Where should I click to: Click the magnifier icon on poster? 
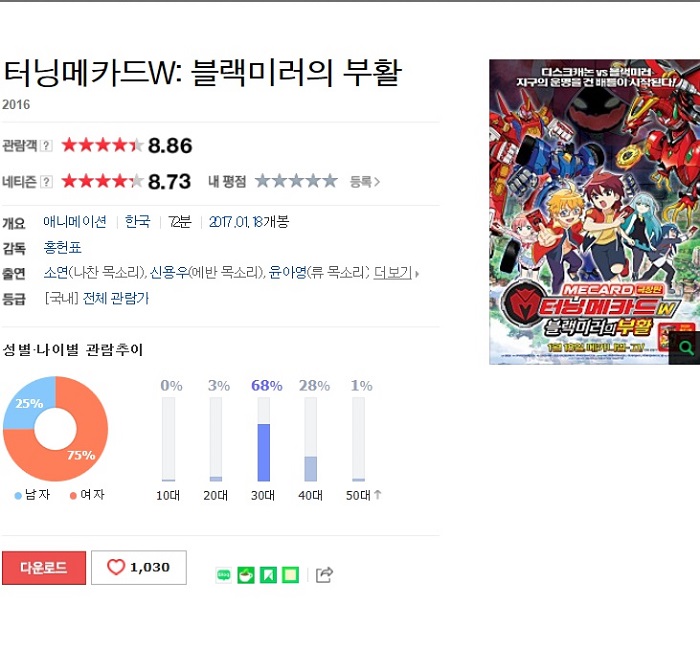pos(685,348)
